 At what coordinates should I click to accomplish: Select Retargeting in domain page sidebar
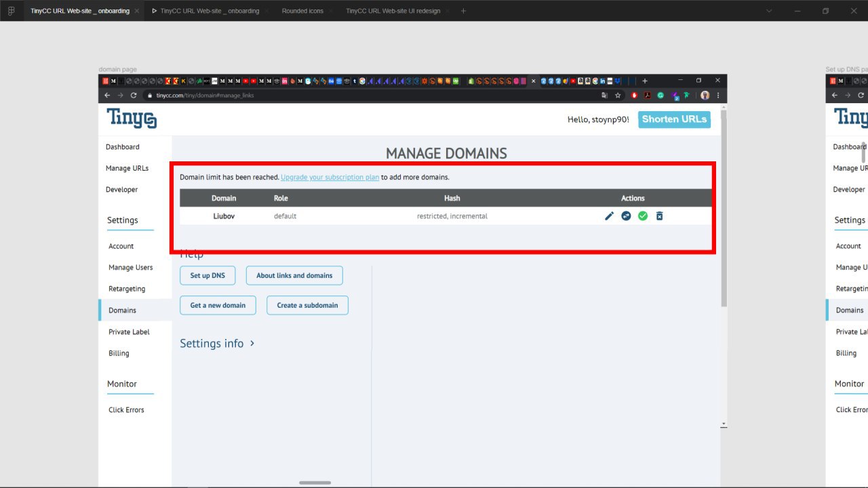pyautogui.click(x=127, y=289)
